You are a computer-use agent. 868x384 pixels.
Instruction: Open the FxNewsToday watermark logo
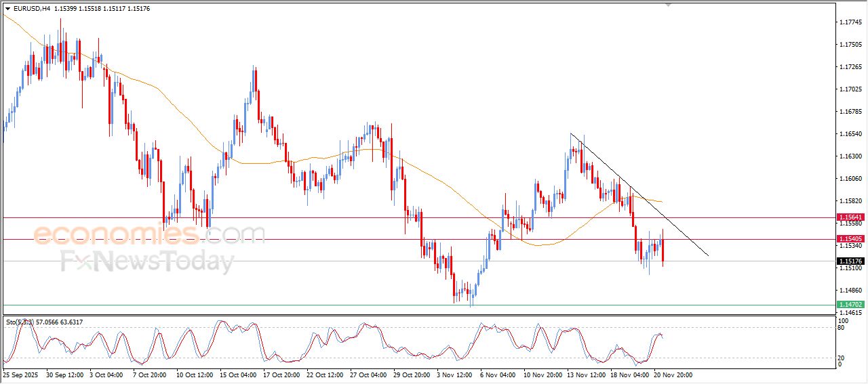[147, 261]
